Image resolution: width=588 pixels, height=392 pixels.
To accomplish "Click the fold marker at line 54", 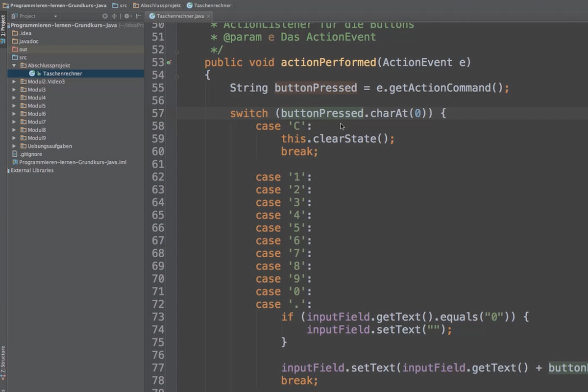I will pos(176,77).
